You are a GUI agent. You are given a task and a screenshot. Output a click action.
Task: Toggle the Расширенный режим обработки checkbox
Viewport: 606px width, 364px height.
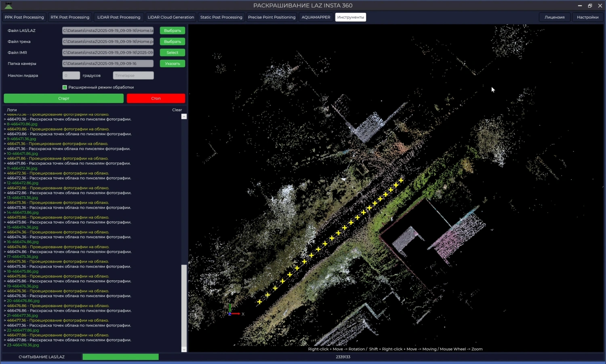coord(65,87)
